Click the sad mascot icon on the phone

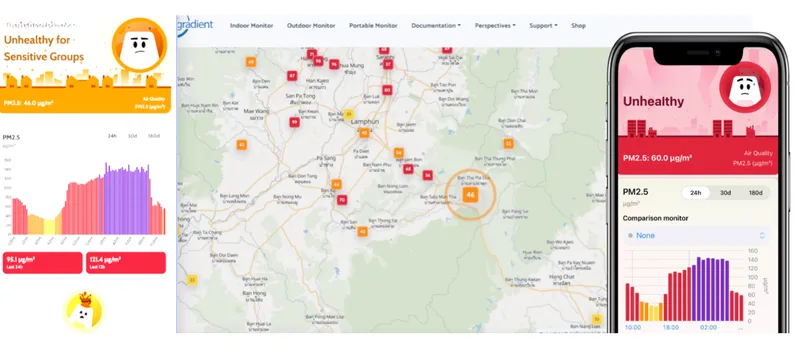click(x=744, y=88)
